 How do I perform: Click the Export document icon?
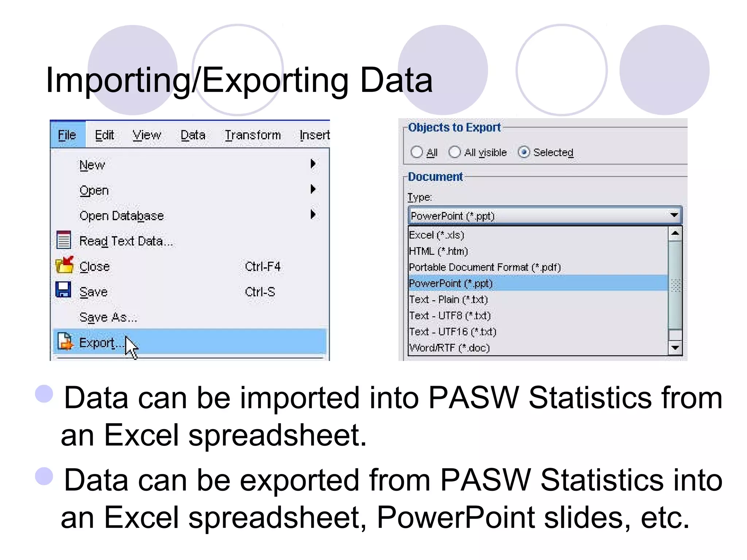pyautogui.click(x=65, y=341)
